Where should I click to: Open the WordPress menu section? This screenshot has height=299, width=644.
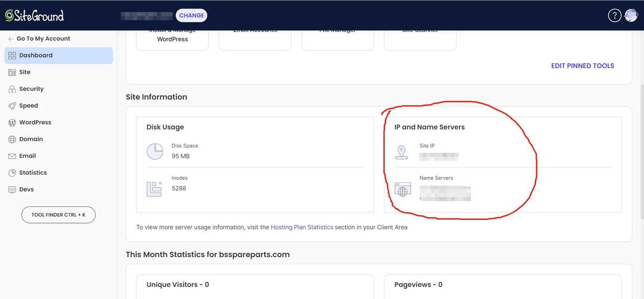[59, 123]
